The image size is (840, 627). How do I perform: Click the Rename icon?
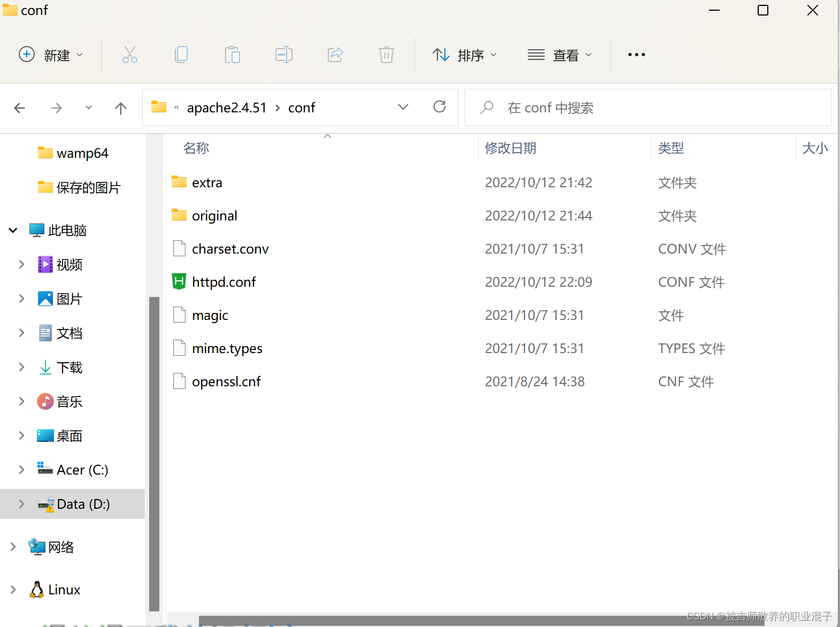(284, 55)
